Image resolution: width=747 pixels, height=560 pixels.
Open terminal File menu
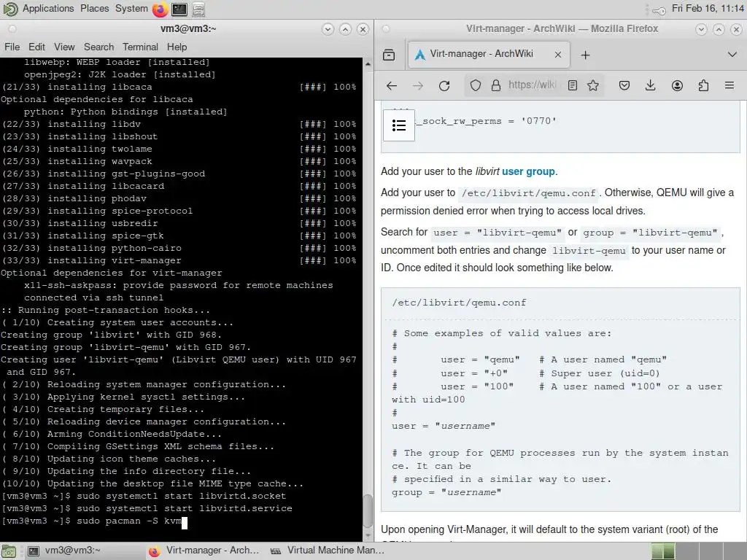(12, 47)
